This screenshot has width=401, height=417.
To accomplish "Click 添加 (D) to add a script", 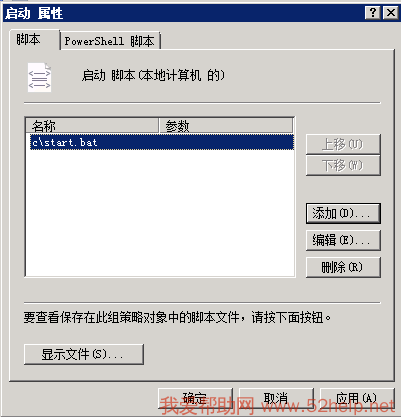I will pos(343,213).
